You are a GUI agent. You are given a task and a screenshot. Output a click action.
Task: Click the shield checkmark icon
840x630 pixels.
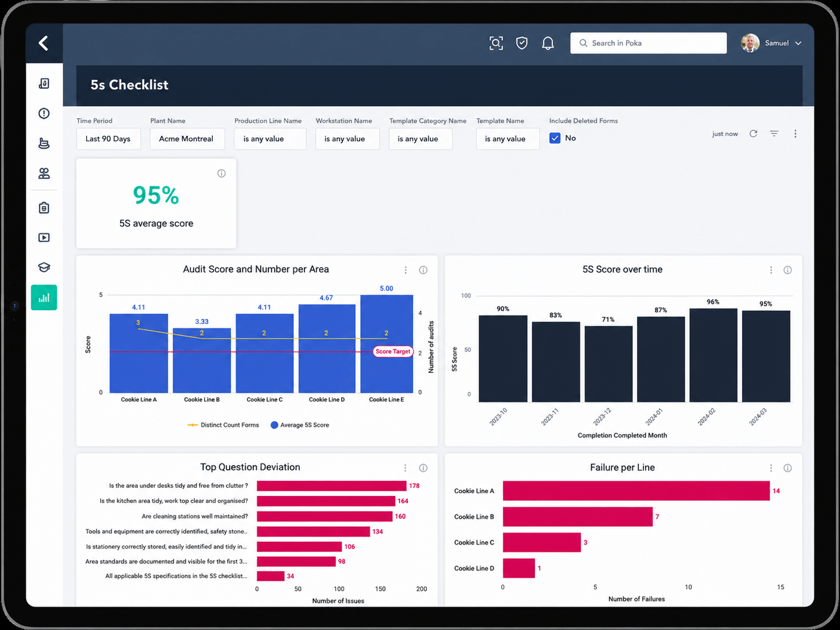click(522, 43)
